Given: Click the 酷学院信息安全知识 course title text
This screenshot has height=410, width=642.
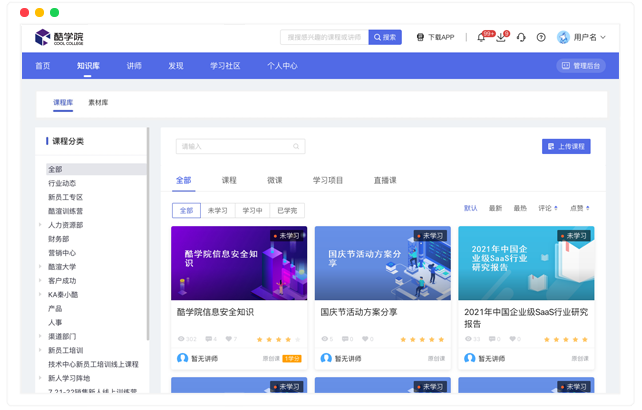Looking at the screenshot, I should 215,312.
